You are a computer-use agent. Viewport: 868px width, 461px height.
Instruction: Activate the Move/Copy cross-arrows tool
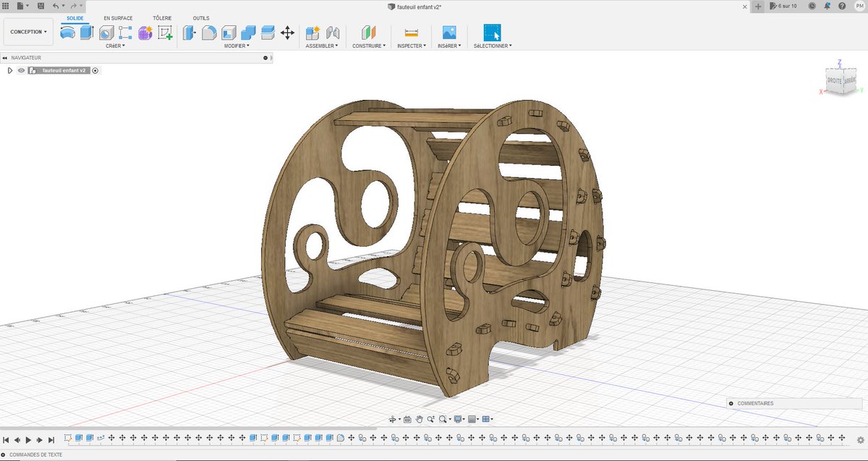[287, 33]
